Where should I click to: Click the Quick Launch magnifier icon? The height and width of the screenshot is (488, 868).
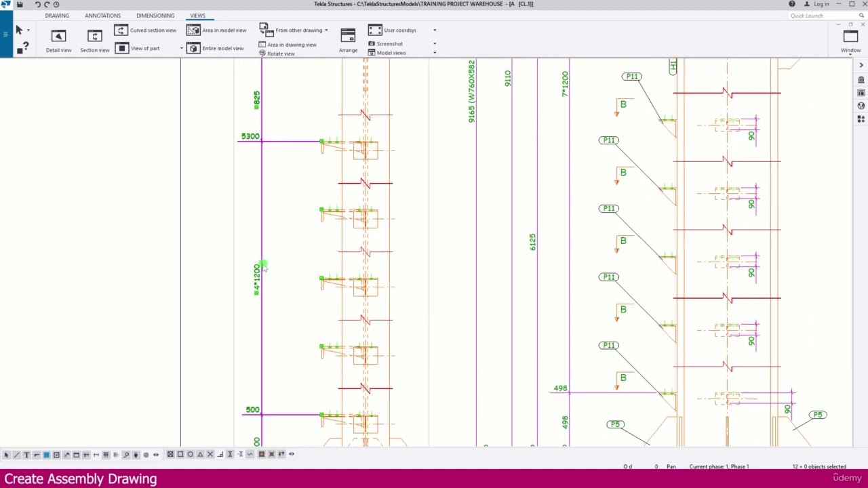[x=861, y=16]
